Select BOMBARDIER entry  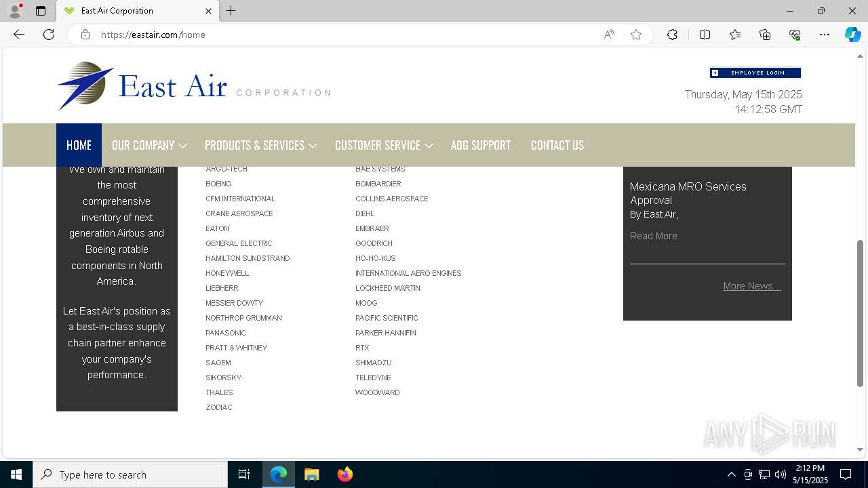pos(378,184)
